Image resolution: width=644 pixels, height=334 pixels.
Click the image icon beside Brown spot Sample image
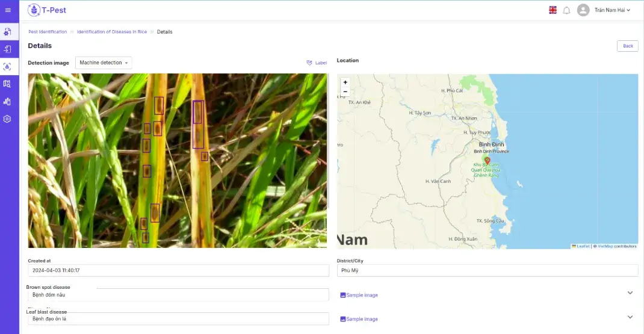pos(343,295)
